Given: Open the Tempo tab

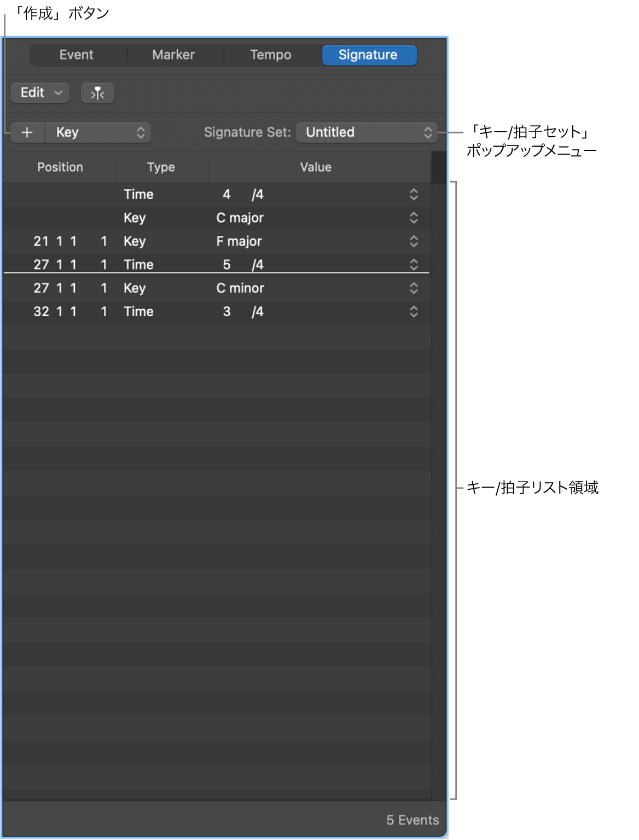Looking at the screenshot, I should tap(269, 54).
